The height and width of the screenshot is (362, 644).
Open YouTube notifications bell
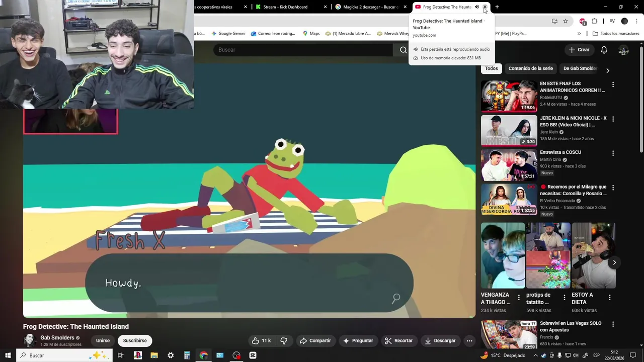point(604,50)
